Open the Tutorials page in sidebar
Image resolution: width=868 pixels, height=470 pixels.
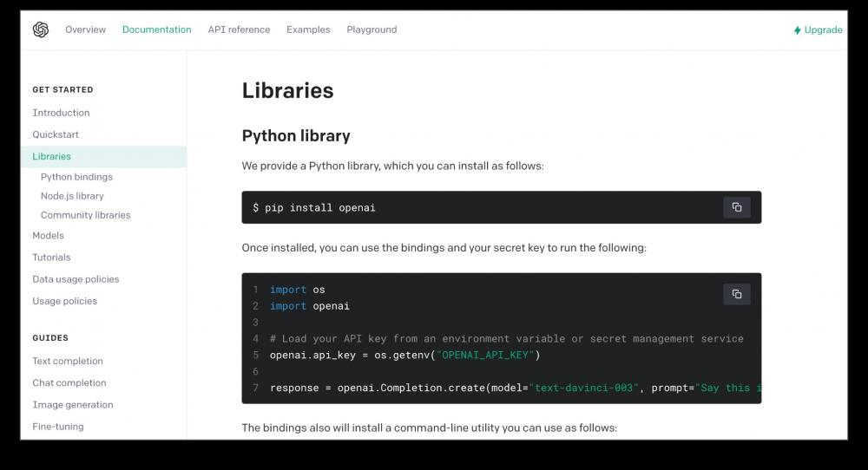pyautogui.click(x=51, y=258)
